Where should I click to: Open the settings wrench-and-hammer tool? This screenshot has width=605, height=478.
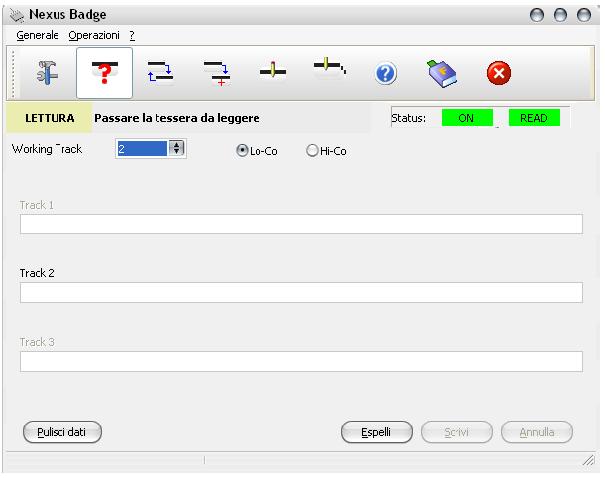(47, 73)
